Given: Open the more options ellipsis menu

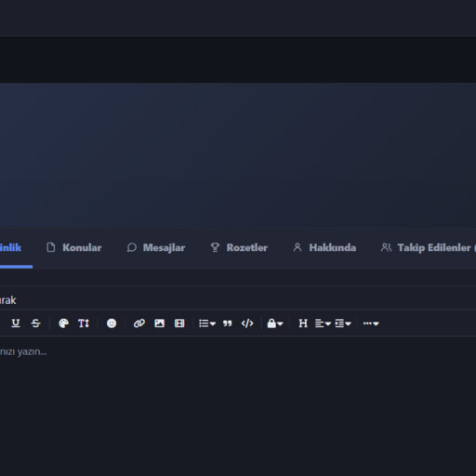Looking at the screenshot, I should [x=371, y=324].
